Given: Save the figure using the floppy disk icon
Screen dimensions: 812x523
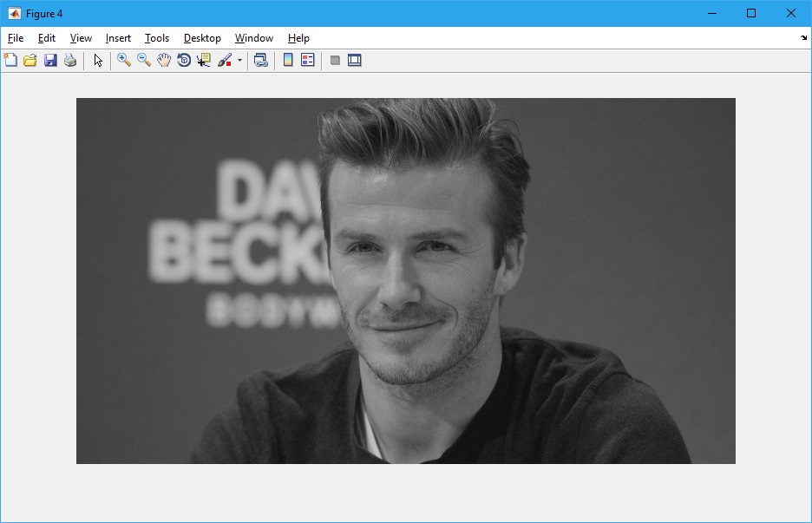Looking at the screenshot, I should pos(50,60).
